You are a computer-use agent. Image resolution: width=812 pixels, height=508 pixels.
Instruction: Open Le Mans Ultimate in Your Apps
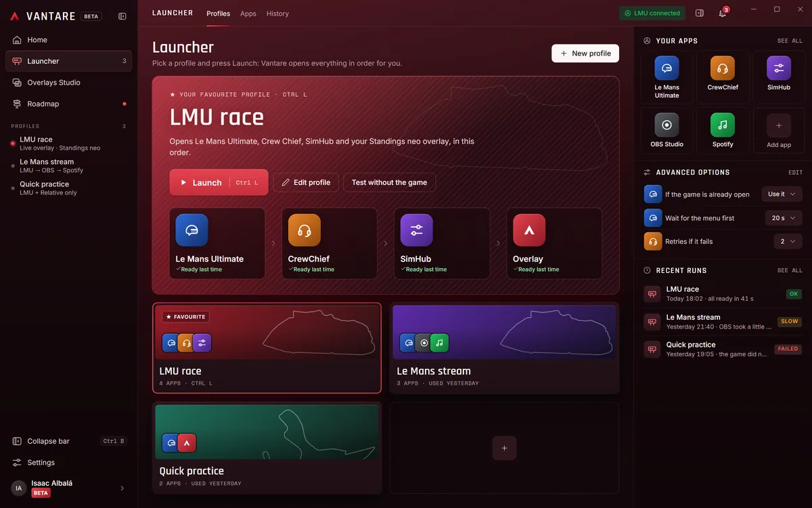pos(667,77)
